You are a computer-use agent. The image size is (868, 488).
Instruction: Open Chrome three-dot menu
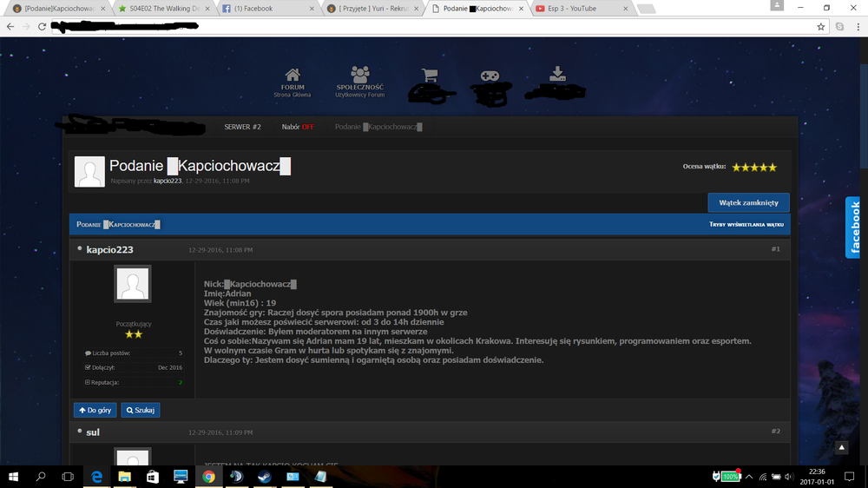pyautogui.click(x=858, y=27)
